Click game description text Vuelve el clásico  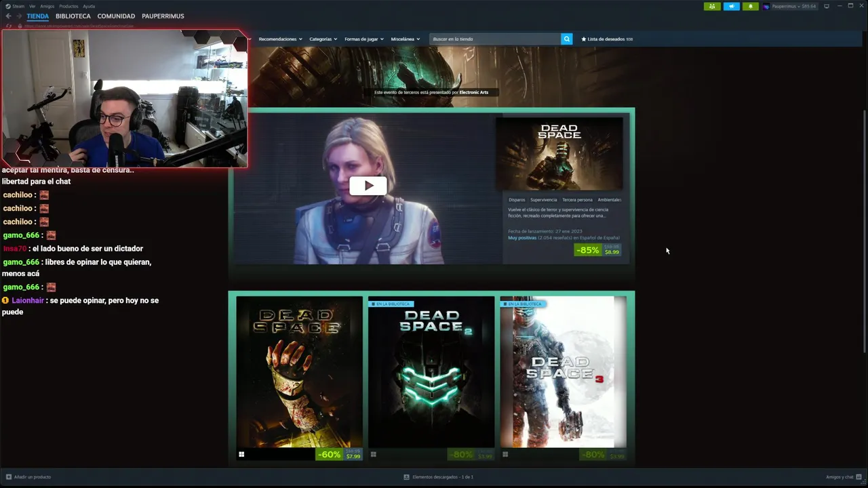click(x=558, y=213)
